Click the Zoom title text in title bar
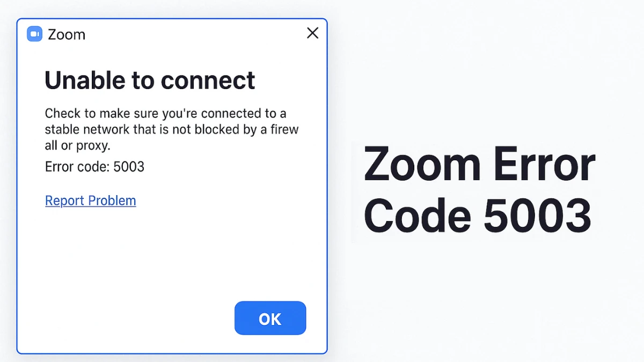Viewport: 644px width, 362px height. (67, 35)
